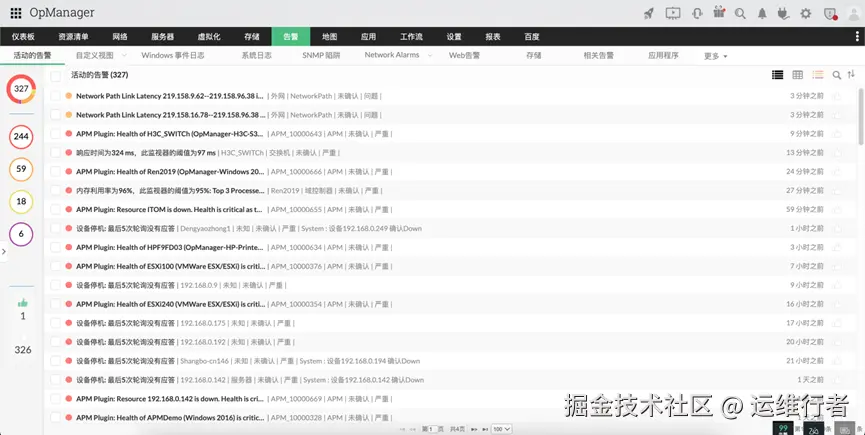This screenshot has height=435, width=865.
Task: Switch to the table grid view icon
Action: (797, 75)
